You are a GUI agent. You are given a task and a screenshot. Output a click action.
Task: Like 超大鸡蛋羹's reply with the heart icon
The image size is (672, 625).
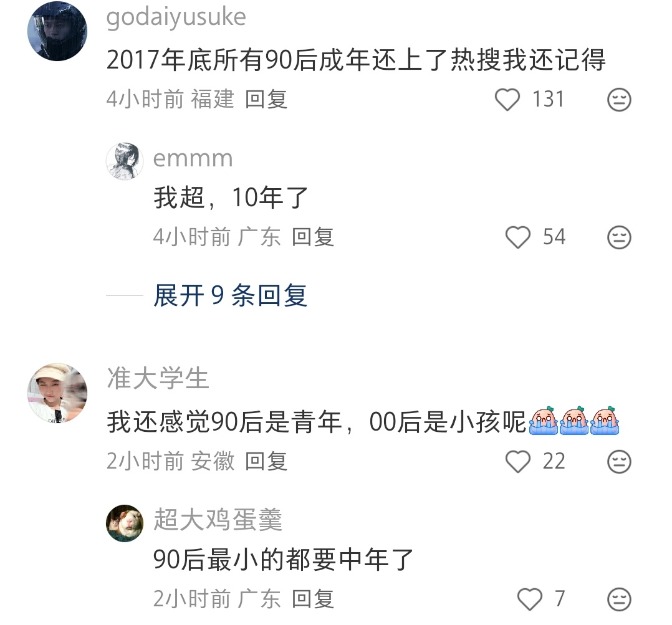[x=530, y=599]
